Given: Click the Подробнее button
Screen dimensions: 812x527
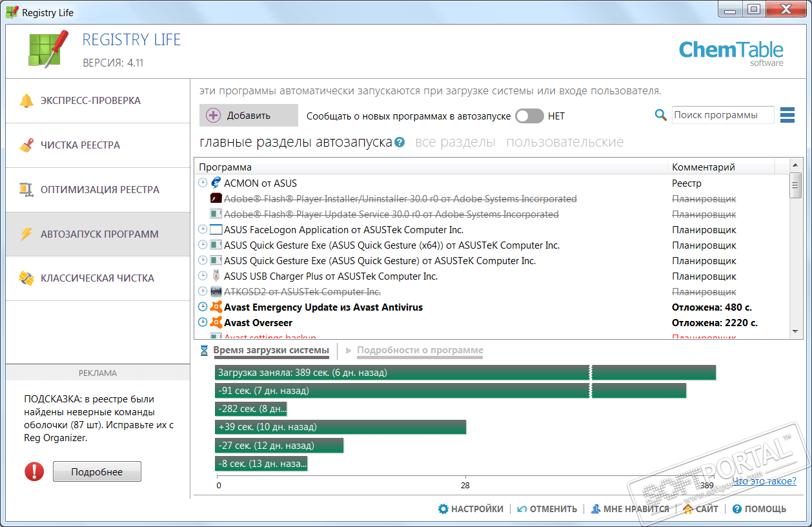Looking at the screenshot, I should coord(97,472).
